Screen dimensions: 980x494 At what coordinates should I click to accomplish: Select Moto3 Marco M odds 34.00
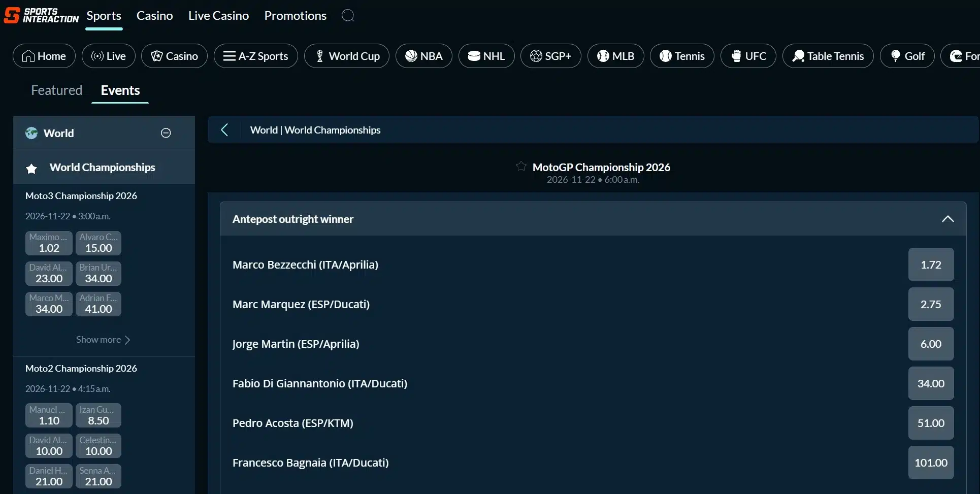click(49, 304)
